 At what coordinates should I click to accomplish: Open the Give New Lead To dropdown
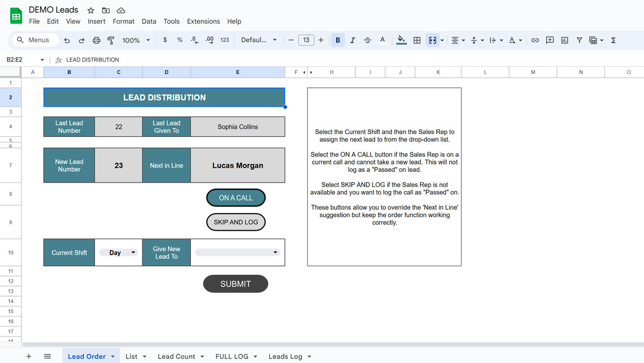pyautogui.click(x=237, y=252)
